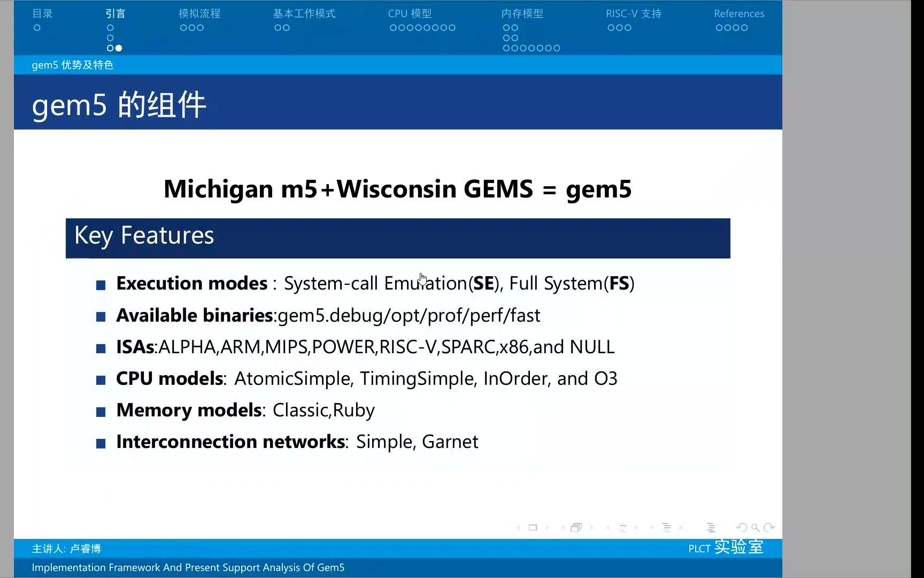
Task: Click the section lines navigation icon
Action: pyautogui.click(x=666, y=528)
